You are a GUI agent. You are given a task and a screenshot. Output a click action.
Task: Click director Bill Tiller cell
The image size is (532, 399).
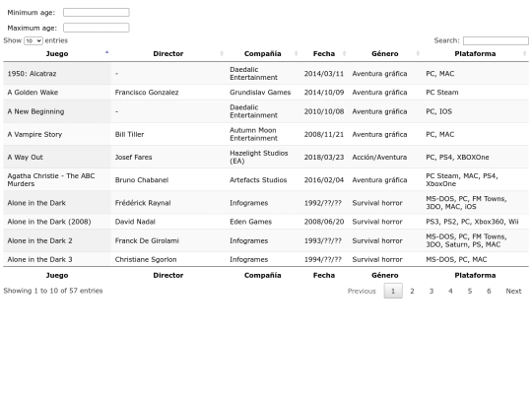[168, 134]
